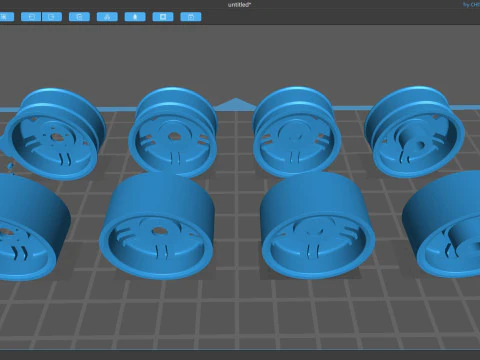Select the second rim model in top row
The width and height of the screenshot is (480, 360).
tap(173, 132)
